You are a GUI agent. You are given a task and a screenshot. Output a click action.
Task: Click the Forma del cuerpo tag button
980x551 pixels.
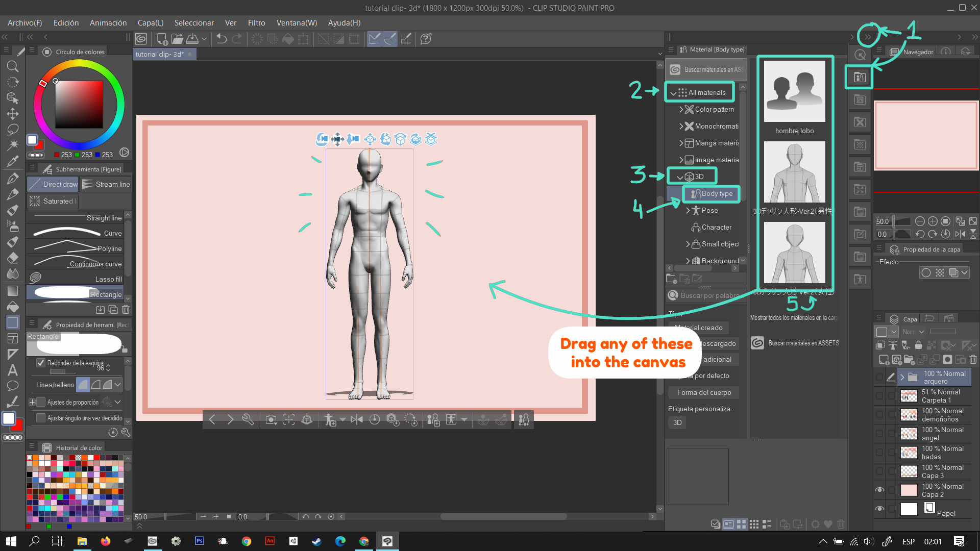pyautogui.click(x=704, y=392)
